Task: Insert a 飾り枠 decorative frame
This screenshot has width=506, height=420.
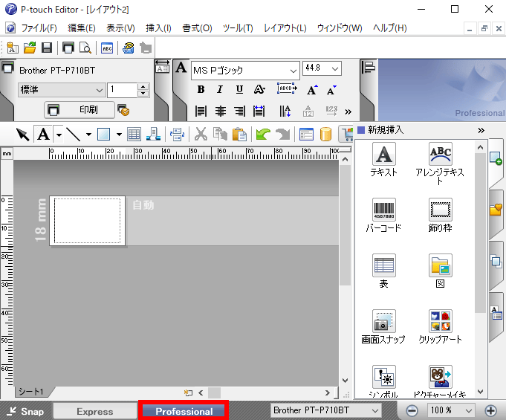Action: pos(440,216)
